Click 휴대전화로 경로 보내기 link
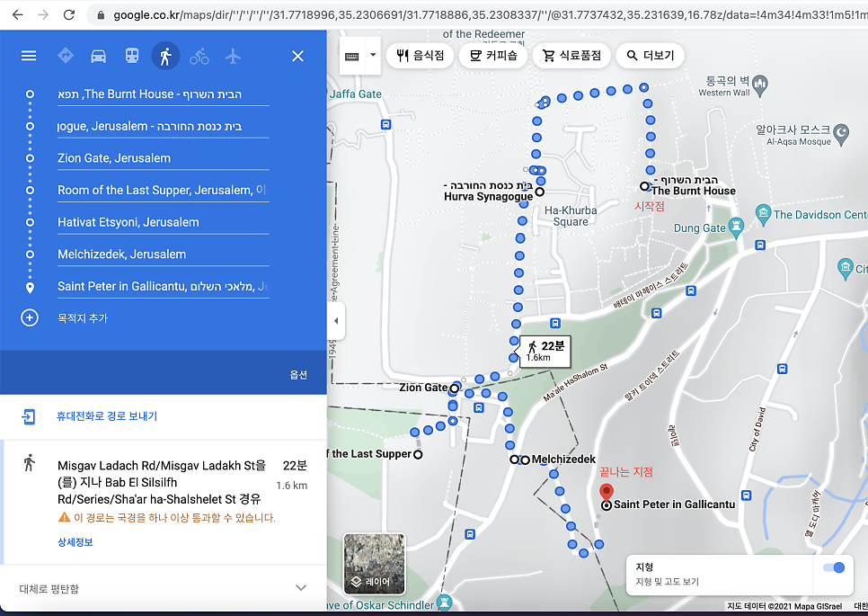Viewport: 868px width, 616px height. click(107, 416)
